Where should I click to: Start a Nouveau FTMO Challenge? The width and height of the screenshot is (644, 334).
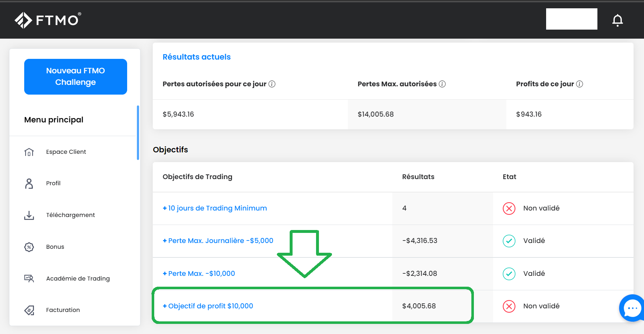[x=75, y=77]
